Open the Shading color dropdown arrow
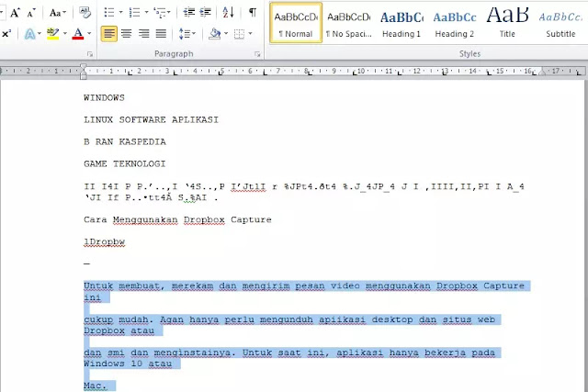Image resolution: width=588 pixels, height=392 pixels. coord(226,34)
